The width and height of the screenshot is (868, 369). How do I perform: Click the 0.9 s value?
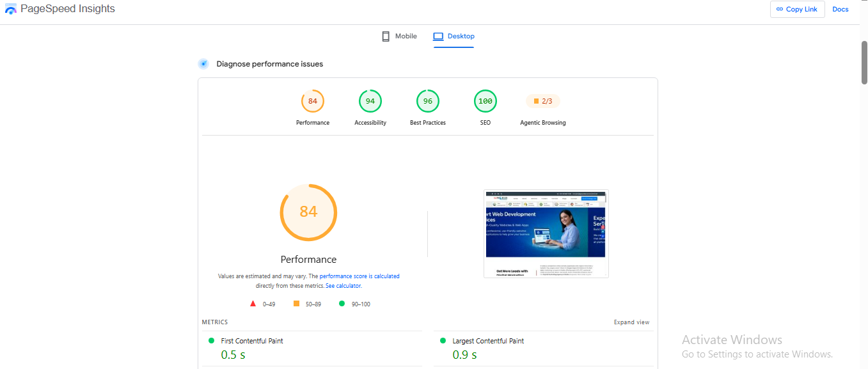tap(464, 354)
